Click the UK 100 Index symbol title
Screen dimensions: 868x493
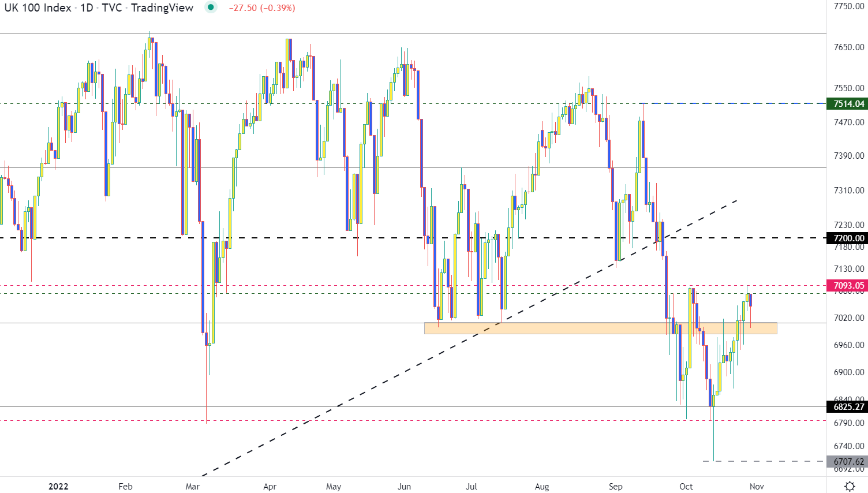click(38, 8)
